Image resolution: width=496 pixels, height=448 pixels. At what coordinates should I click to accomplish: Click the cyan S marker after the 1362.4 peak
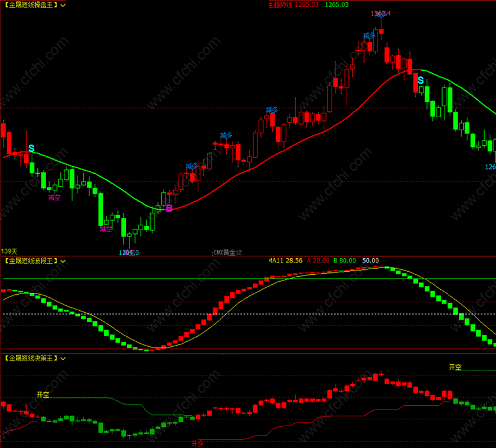[x=421, y=81]
